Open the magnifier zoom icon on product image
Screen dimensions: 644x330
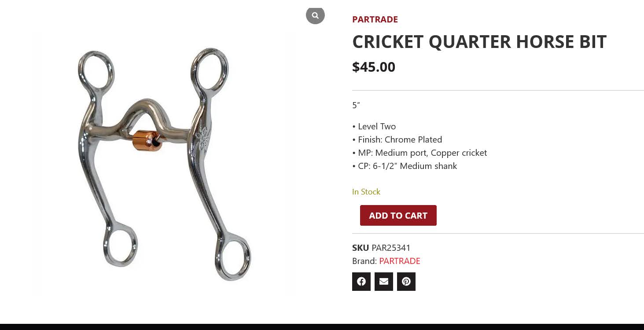[315, 15]
